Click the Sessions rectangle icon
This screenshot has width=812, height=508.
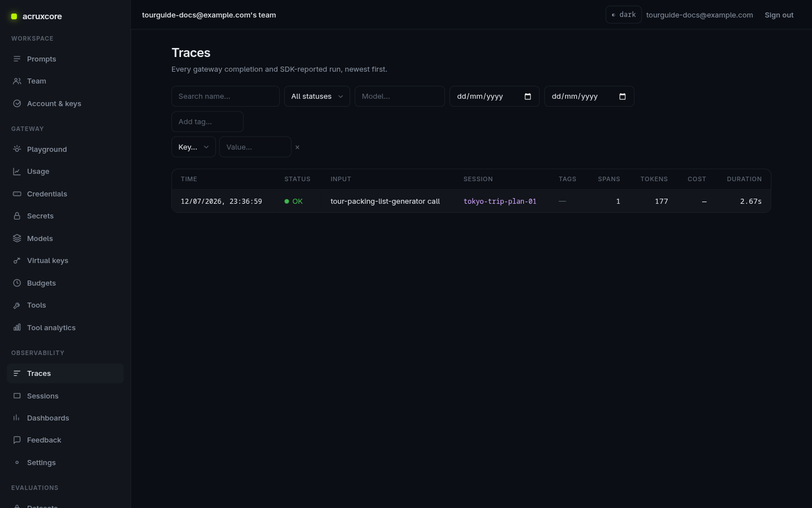coord(17,396)
